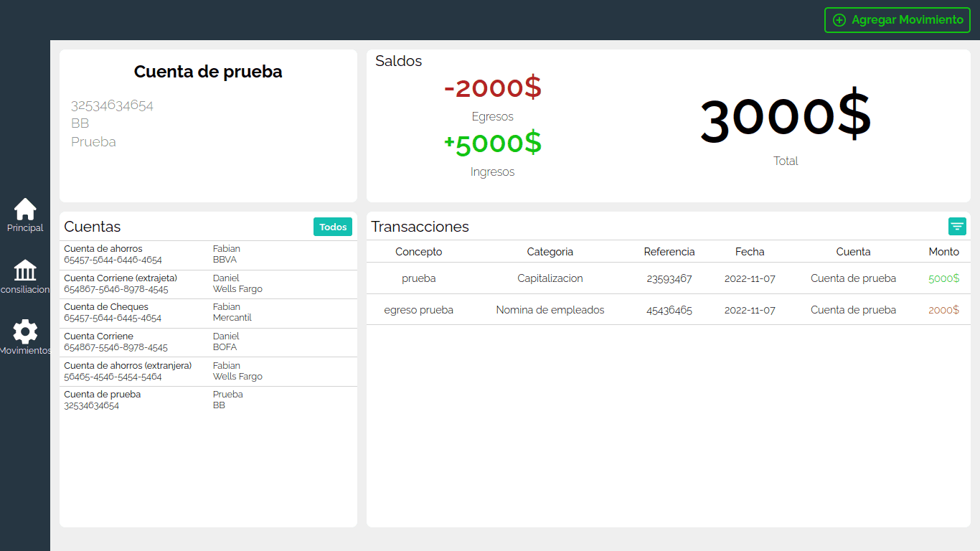Viewport: 980px width, 551px height.
Task: Click the Cuenta column header
Action: coord(853,252)
